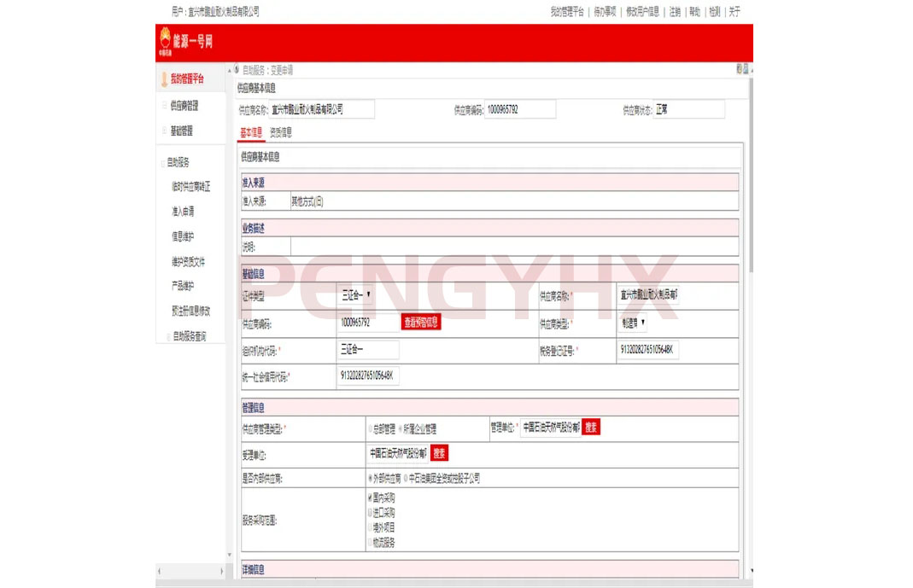
Task: Open 维护资质文件 in the sidebar
Action: pos(188,262)
